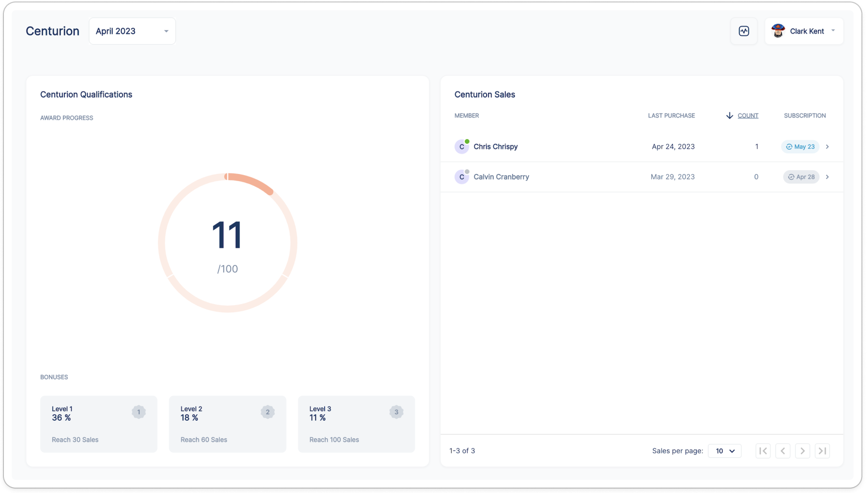The image size is (868, 493).
Task: Sort table by Count column
Action: pos(747,116)
